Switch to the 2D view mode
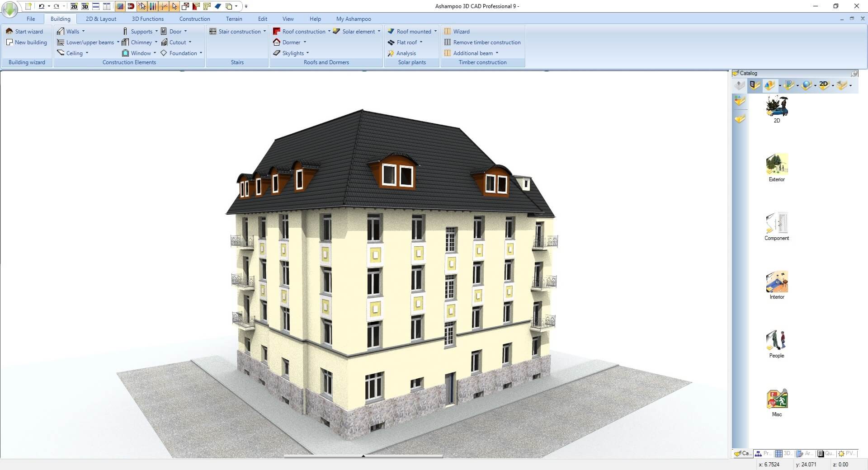This screenshot has width=868, height=470. 74,6
